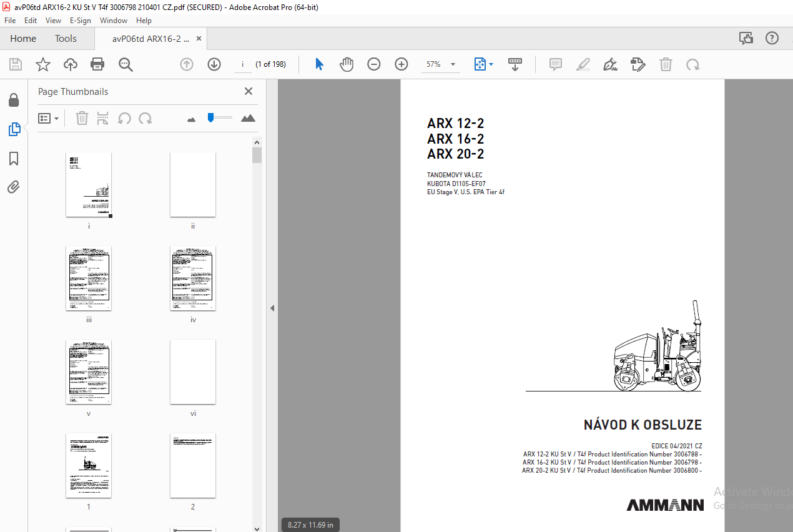The image size is (793, 532).
Task: Open the thumbnails panel options dropdown
Action: pyautogui.click(x=49, y=118)
